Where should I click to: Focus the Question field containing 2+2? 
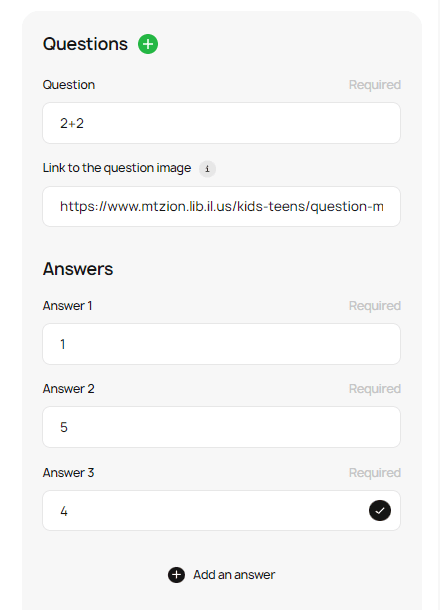point(221,123)
